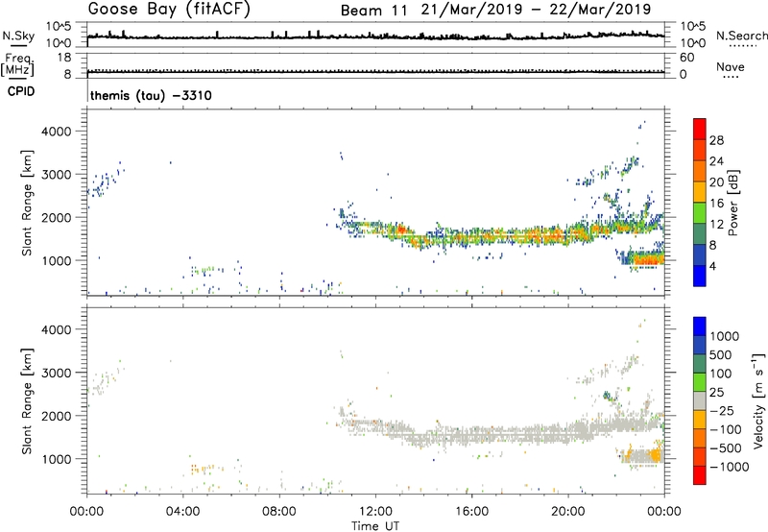Click the 'Time UT' axis title
Screen dimensions: 768x532
pos(375,526)
